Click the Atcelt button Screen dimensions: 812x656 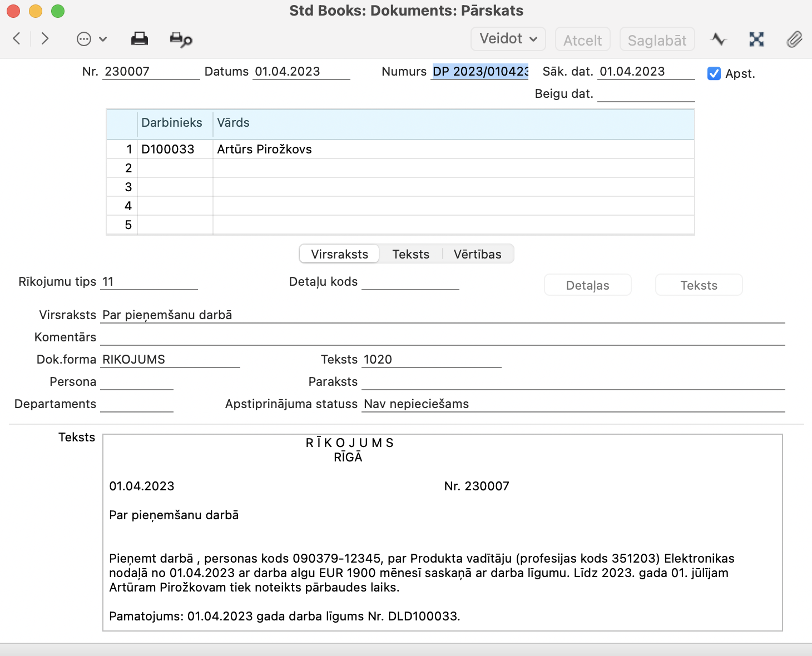[x=582, y=40]
